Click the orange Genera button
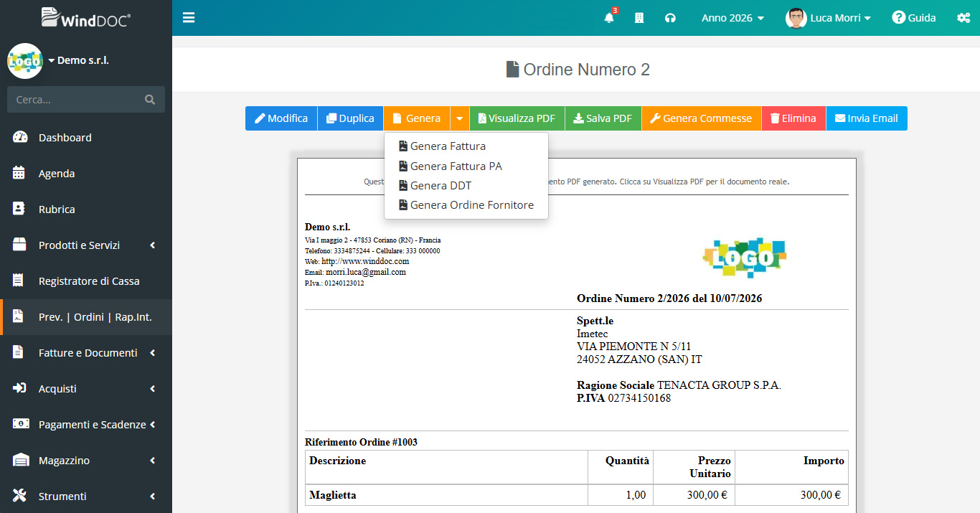Image resolution: width=980 pixels, height=513 pixels. click(x=417, y=118)
